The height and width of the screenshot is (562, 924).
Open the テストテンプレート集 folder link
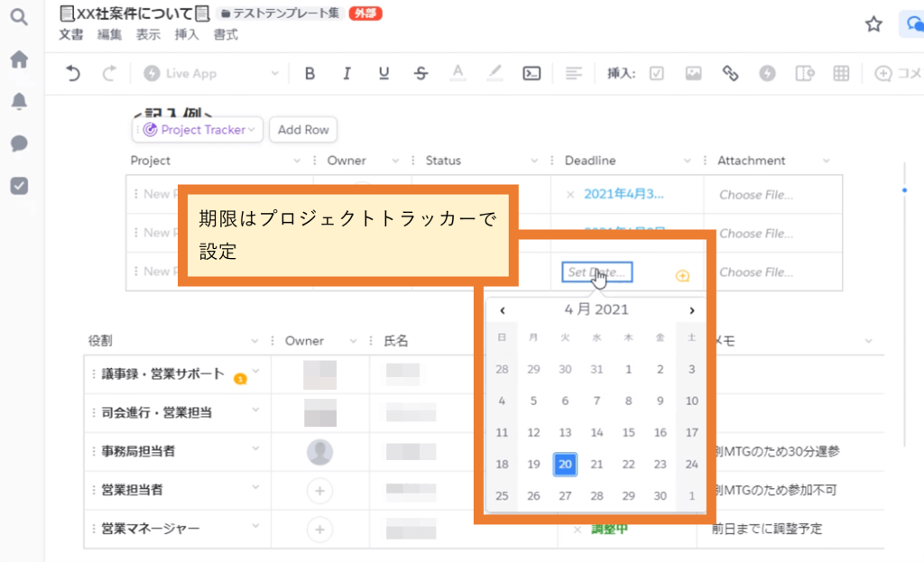point(280,13)
